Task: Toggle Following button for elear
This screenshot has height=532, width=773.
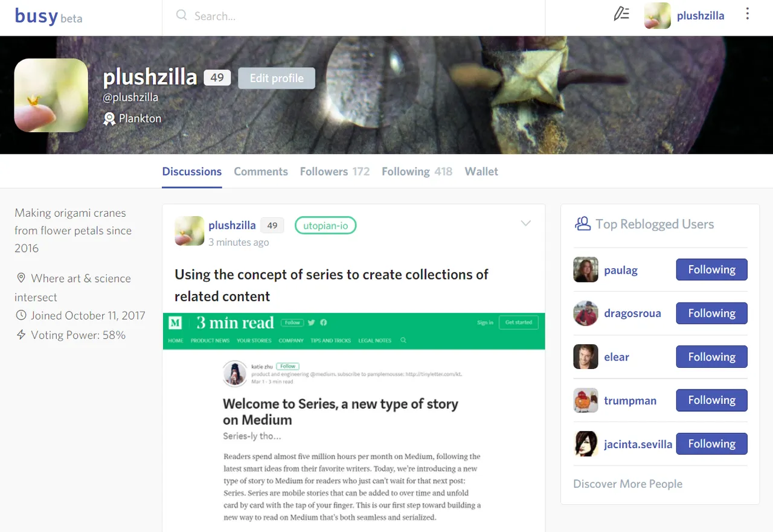Action: pyautogui.click(x=711, y=357)
